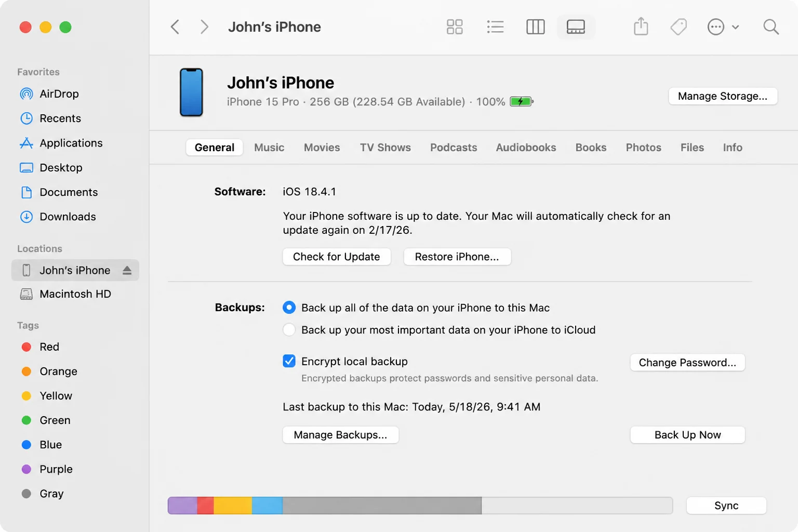Click the Last backup to this Mac line
Image resolution: width=798 pixels, height=532 pixels.
click(x=411, y=407)
